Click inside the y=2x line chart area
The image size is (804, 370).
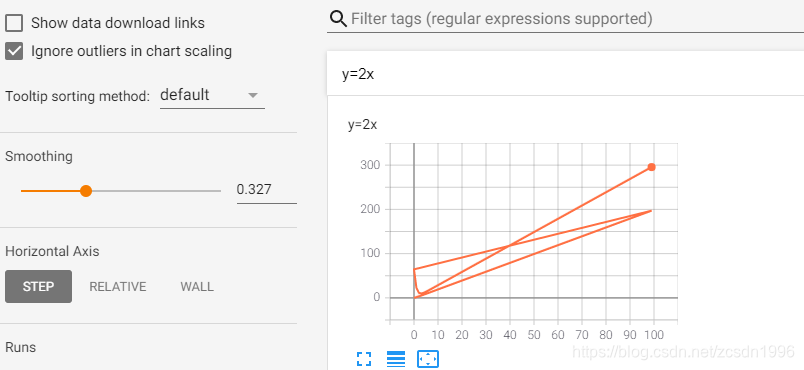tap(534, 232)
